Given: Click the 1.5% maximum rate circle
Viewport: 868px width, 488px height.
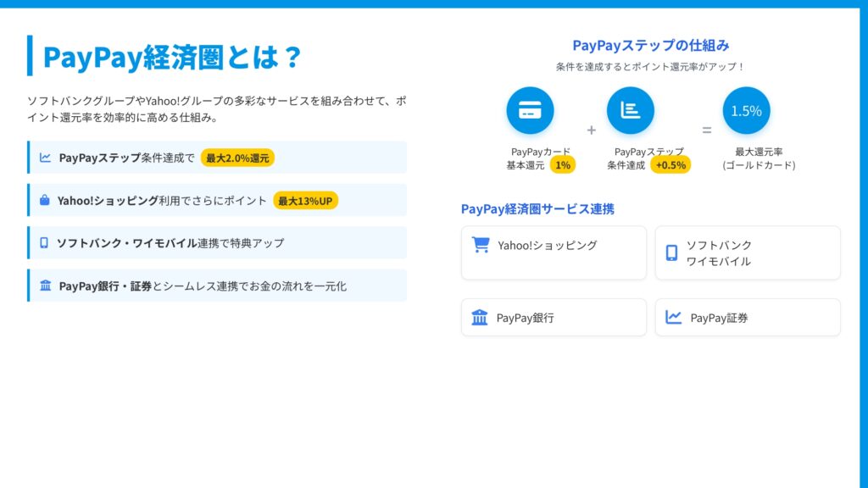Looking at the screenshot, I should [x=746, y=111].
